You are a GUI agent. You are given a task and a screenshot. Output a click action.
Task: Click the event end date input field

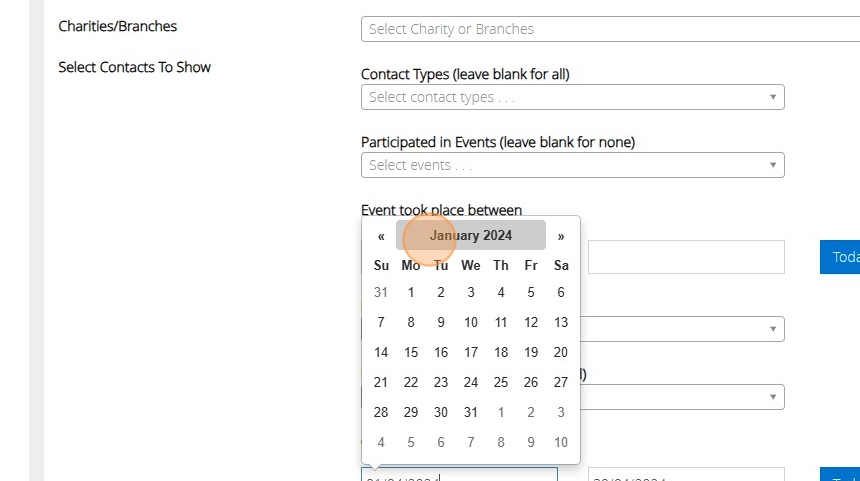point(686,257)
